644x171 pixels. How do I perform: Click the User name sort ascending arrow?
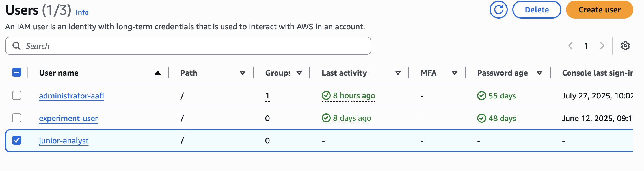tap(158, 73)
